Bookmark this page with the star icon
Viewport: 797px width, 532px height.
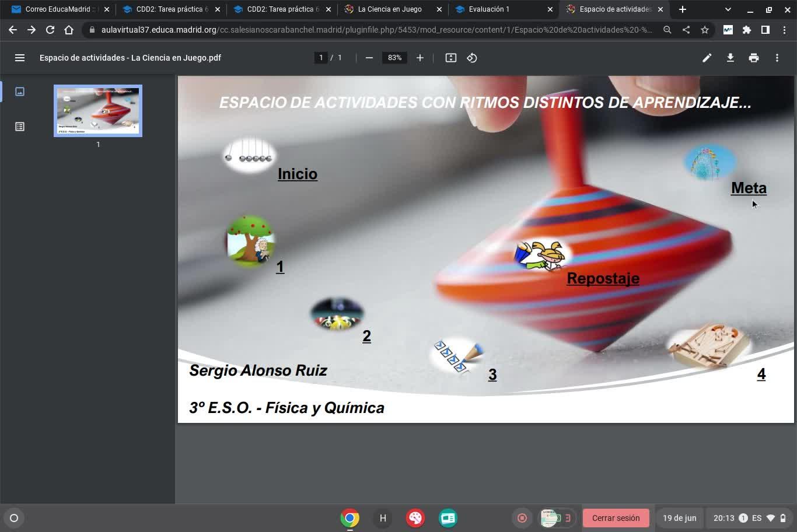click(x=705, y=30)
